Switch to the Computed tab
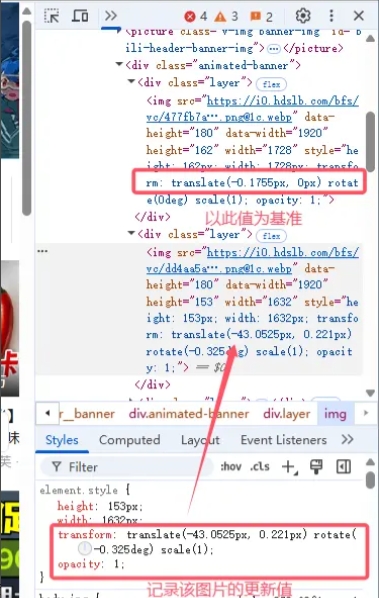 [130, 440]
